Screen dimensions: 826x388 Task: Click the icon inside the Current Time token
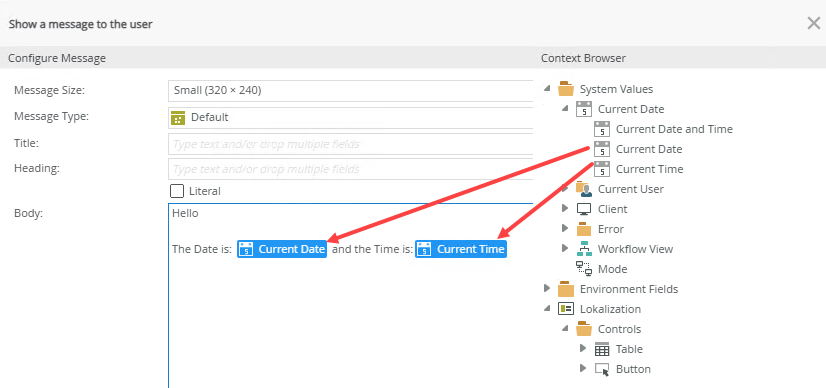(425, 249)
